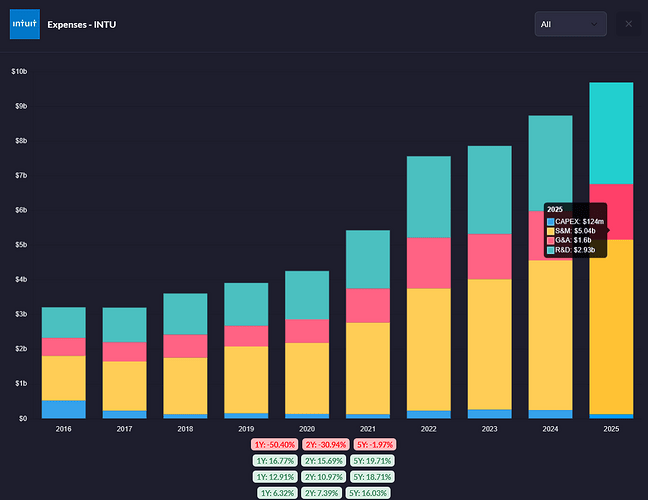The width and height of the screenshot is (648, 500).
Task: Click the green 1Y: 16.77% badge
Action: 274,460
